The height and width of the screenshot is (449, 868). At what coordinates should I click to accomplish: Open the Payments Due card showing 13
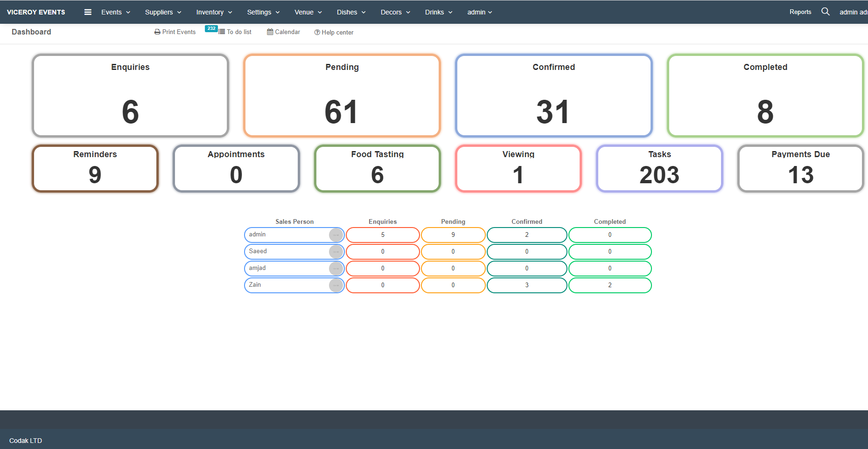coord(800,168)
